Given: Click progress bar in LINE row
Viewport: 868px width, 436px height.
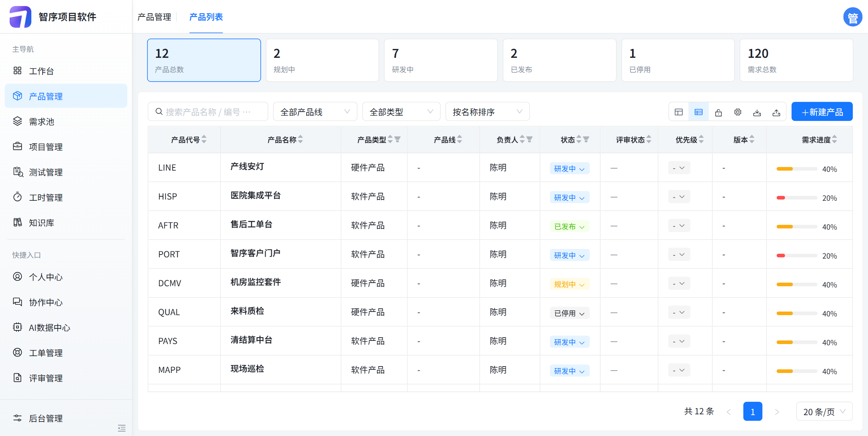Looking at the screenshot, I should pyautogui.click(x=796, y=169).
